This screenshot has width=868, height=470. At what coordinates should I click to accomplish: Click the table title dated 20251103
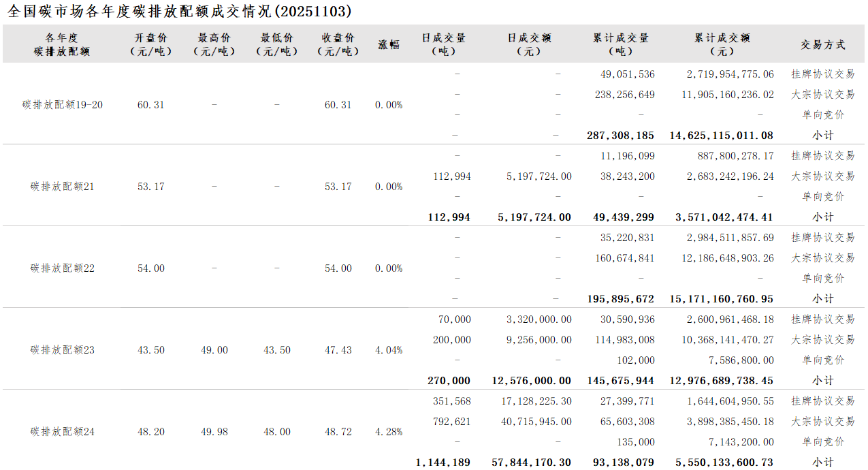click(180, 11)
